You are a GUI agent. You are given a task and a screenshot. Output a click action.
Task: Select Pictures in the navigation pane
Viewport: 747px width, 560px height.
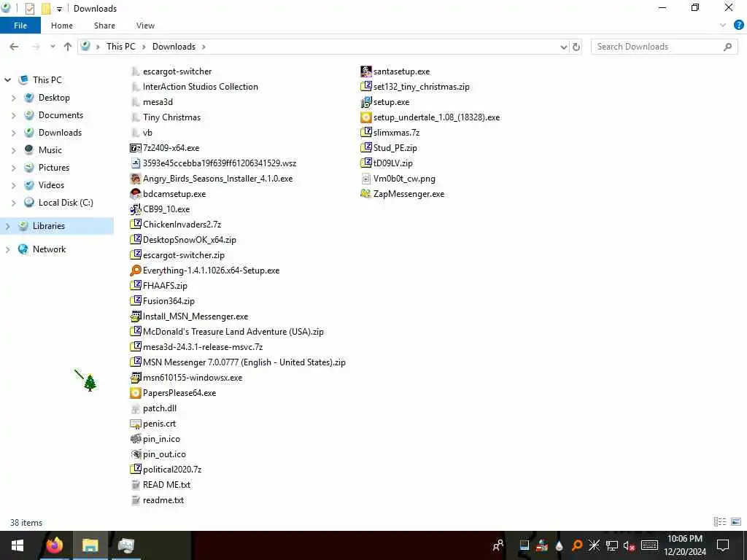click(x=54, y=168)
